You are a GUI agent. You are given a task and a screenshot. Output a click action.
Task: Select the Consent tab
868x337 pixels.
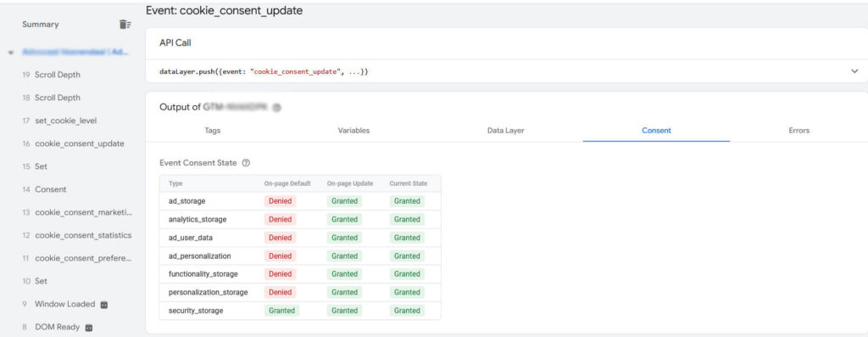click(x=656, y=131)
